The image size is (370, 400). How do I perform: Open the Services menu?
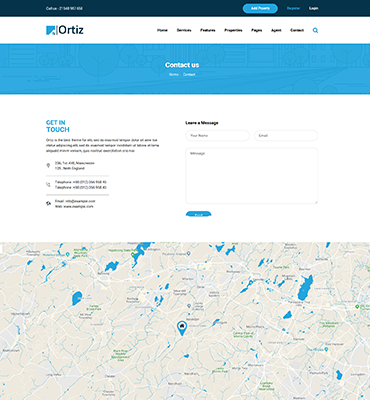[184, 30]
